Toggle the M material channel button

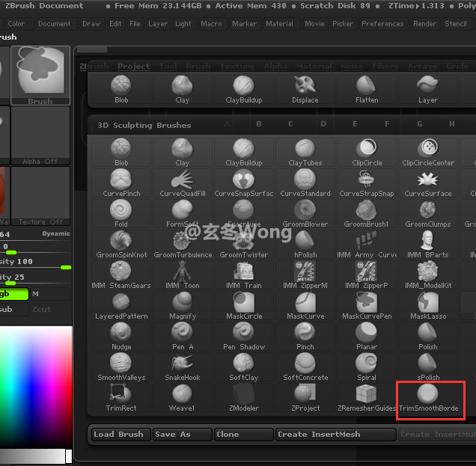(x=50, y=294)
